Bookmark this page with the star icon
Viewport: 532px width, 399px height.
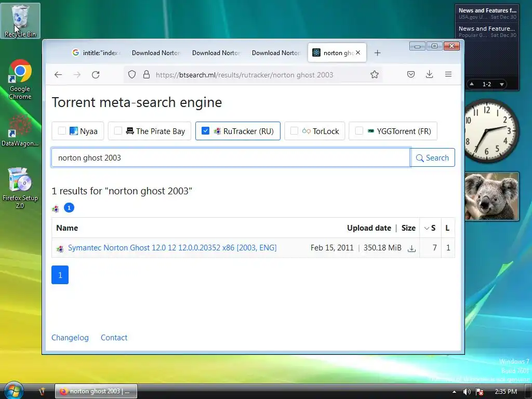pos(375,75)
